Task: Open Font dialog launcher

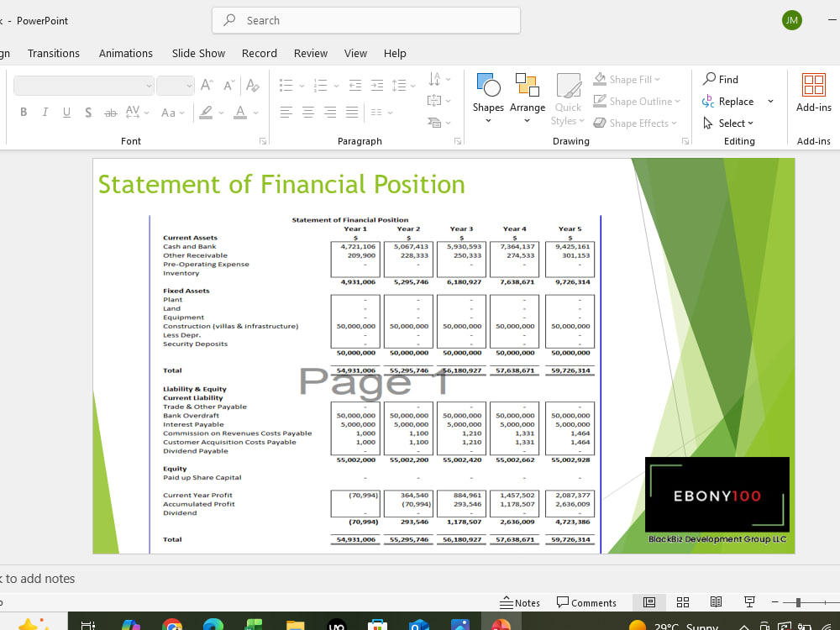Action: pyautogui.click(x=263, y=141)
